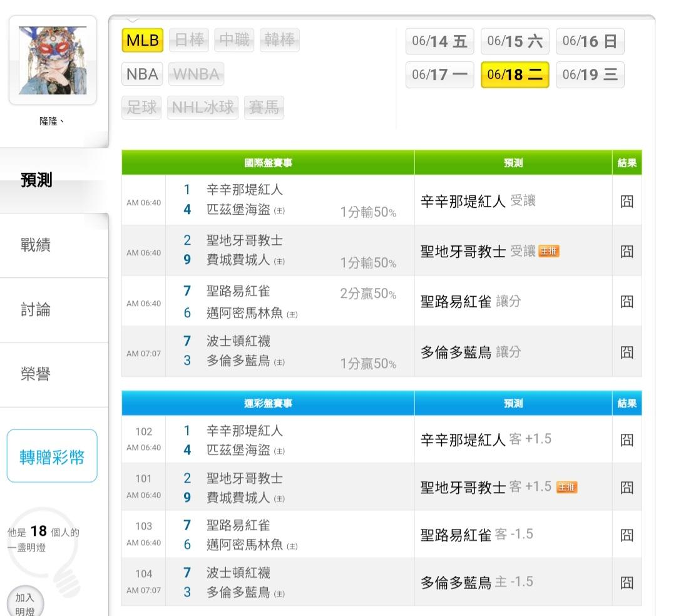Click 匹茲堡海盜 in the international table
Viewport: 676px width, 616px height.
[x=238, y=210]
